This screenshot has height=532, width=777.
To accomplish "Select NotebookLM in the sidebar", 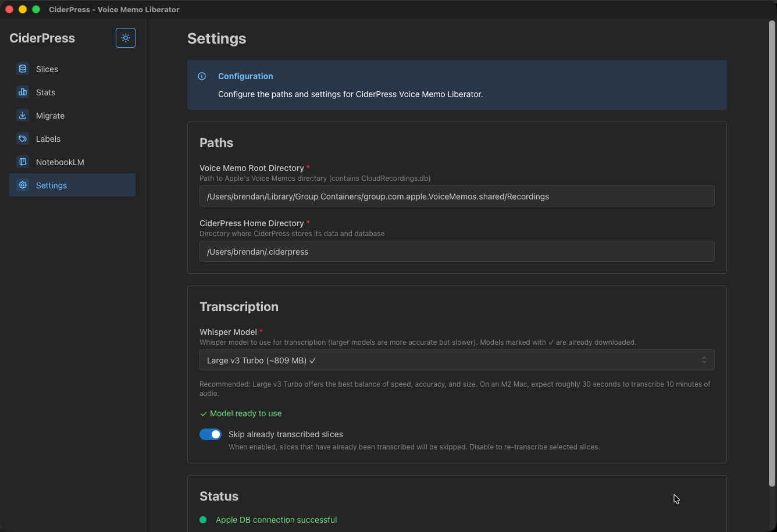I will click(60, 162).
